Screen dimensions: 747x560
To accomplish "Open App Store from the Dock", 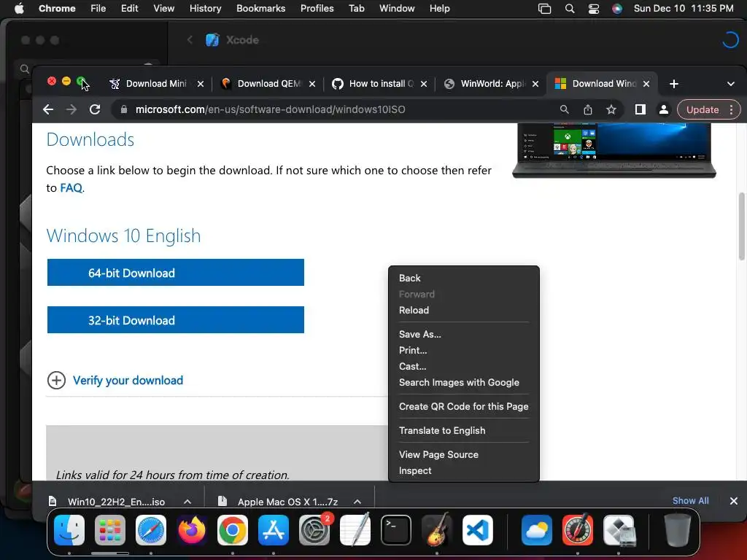I will click(274, 529).
